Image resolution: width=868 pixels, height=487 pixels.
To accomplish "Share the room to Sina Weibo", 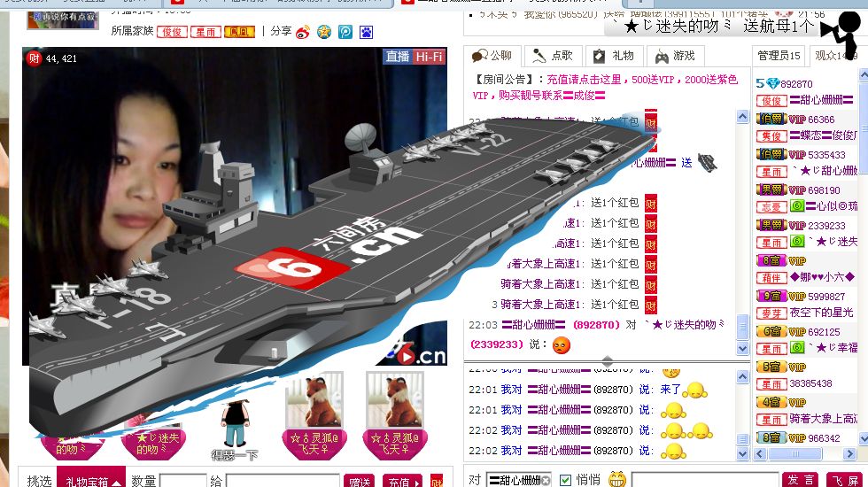I will [303, 32].
